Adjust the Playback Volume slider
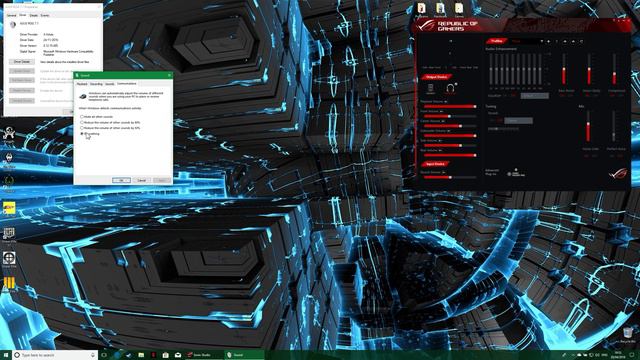 coord(449,107)
